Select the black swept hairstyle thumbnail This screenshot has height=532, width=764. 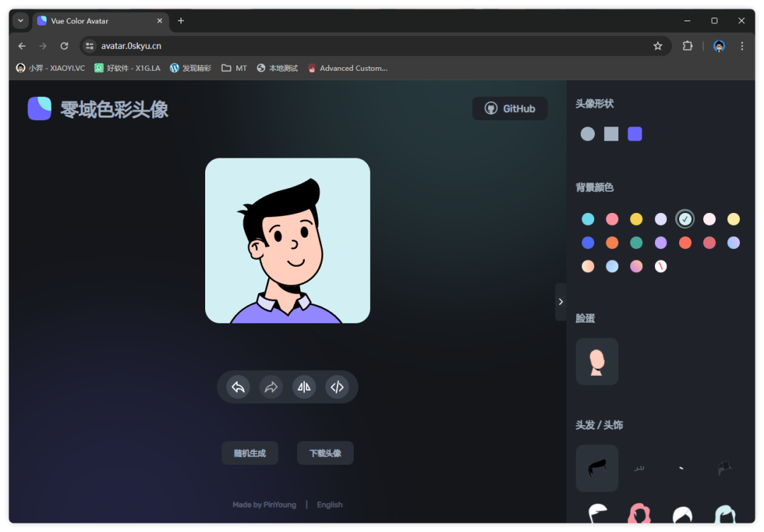coord(597,468)
